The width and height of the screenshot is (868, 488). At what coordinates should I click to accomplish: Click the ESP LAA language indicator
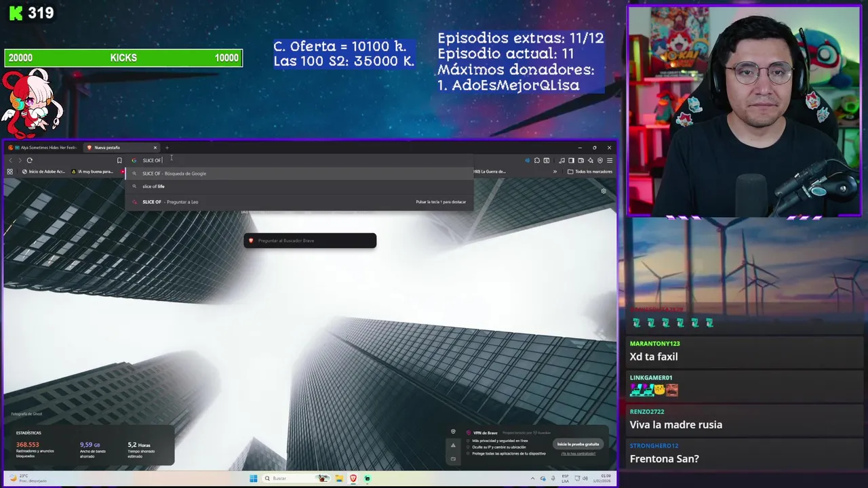point(566,479)
